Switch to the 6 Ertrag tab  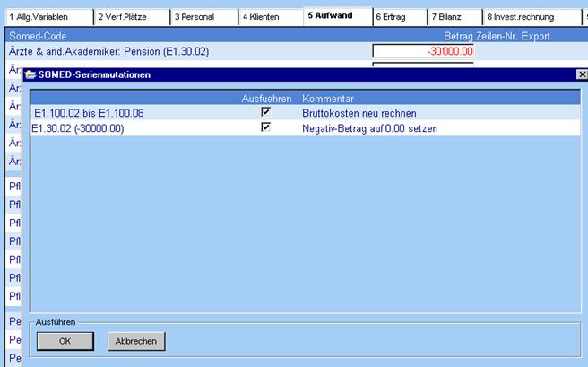(x=398, y=16)
